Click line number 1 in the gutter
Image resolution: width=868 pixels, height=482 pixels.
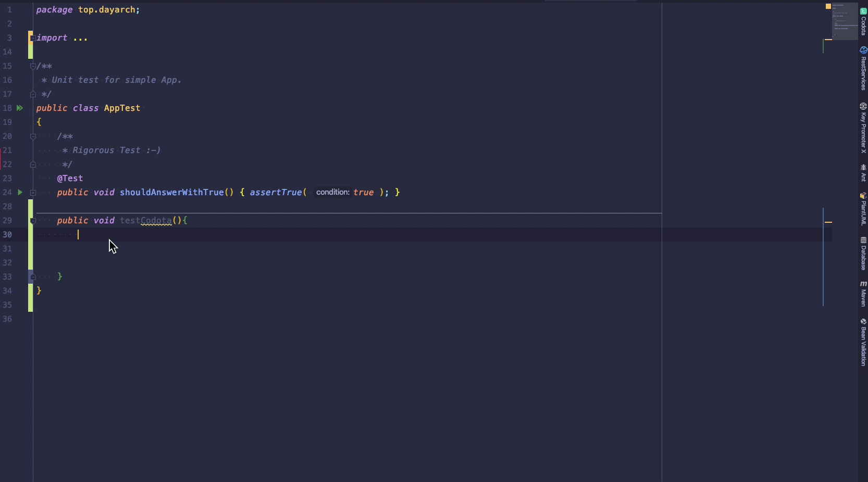[9, 10]
